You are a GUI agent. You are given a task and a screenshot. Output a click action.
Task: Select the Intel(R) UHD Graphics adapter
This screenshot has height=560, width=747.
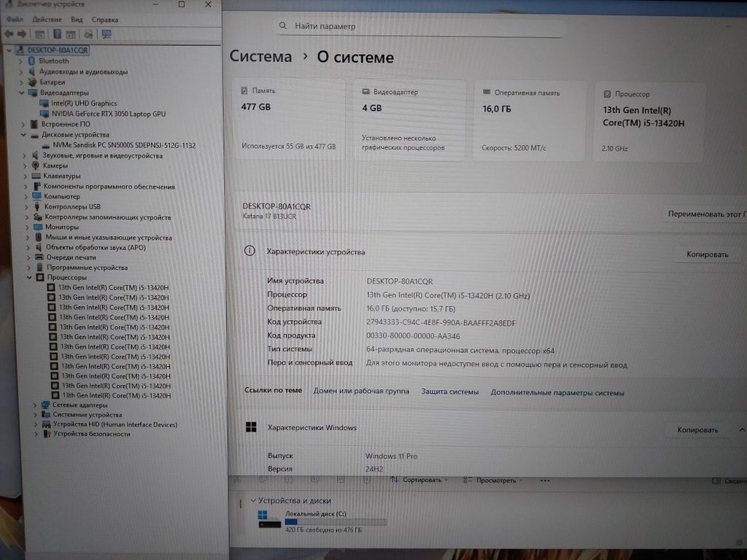tap(84, 104)
